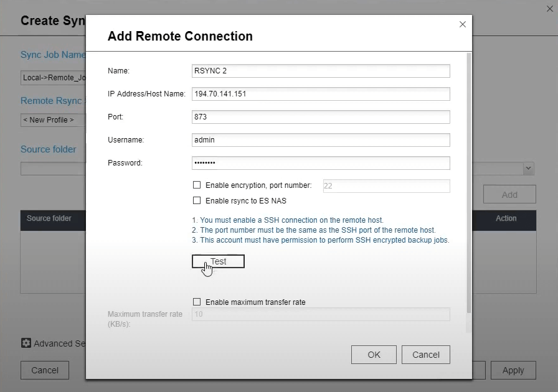
Task: Toggle Enable rsync to ES NAS
Action: (197, 200)
